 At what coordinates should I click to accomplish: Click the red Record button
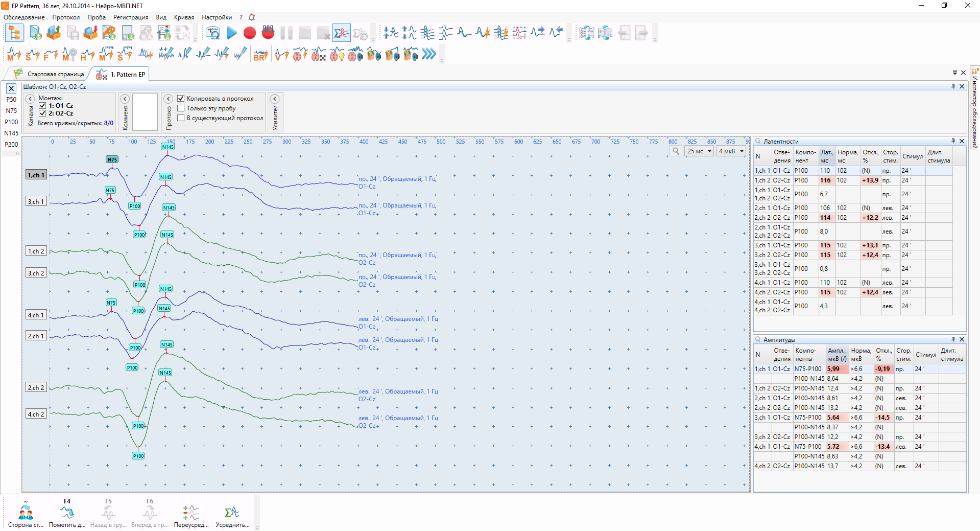[249, 33]
